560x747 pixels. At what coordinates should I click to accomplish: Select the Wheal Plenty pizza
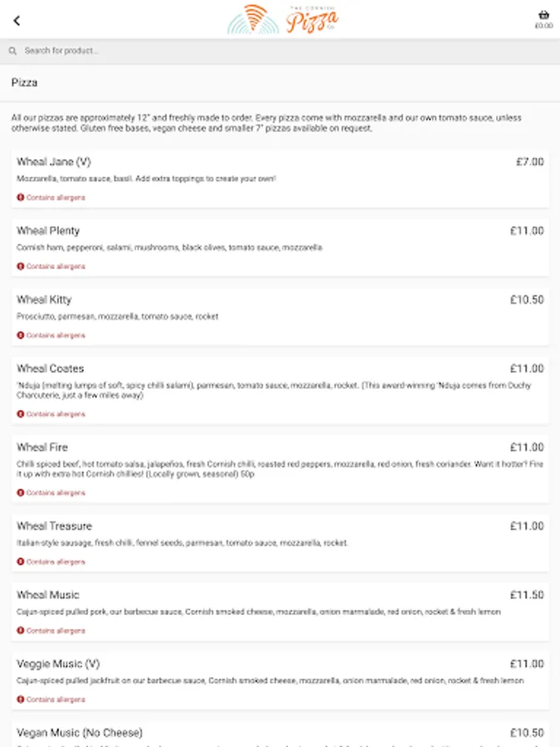coord(48,231)
